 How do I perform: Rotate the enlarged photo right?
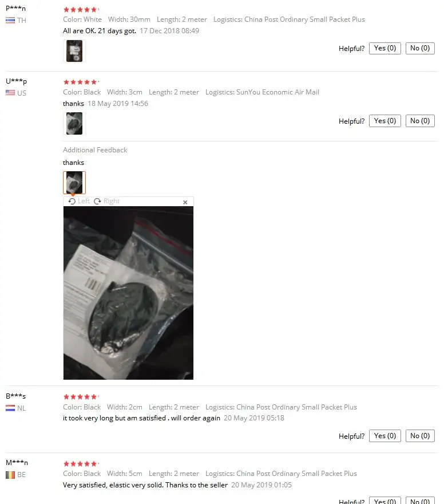point(106,201)
